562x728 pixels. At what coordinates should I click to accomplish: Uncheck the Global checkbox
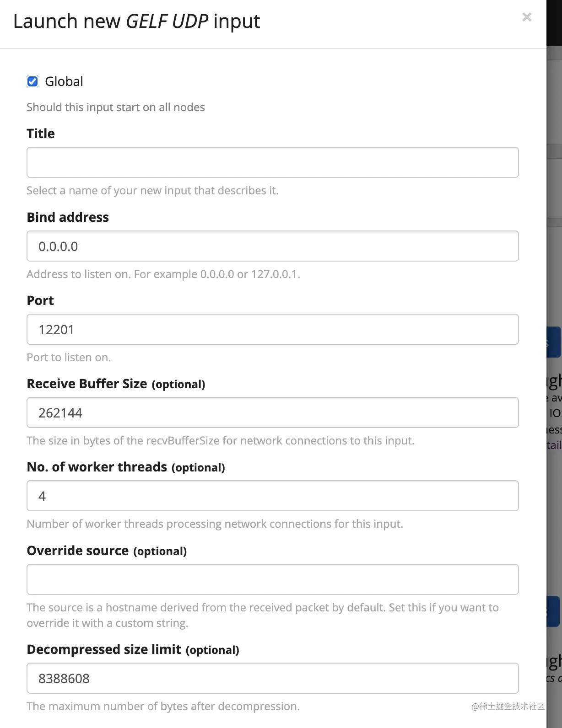coord(33,81)
